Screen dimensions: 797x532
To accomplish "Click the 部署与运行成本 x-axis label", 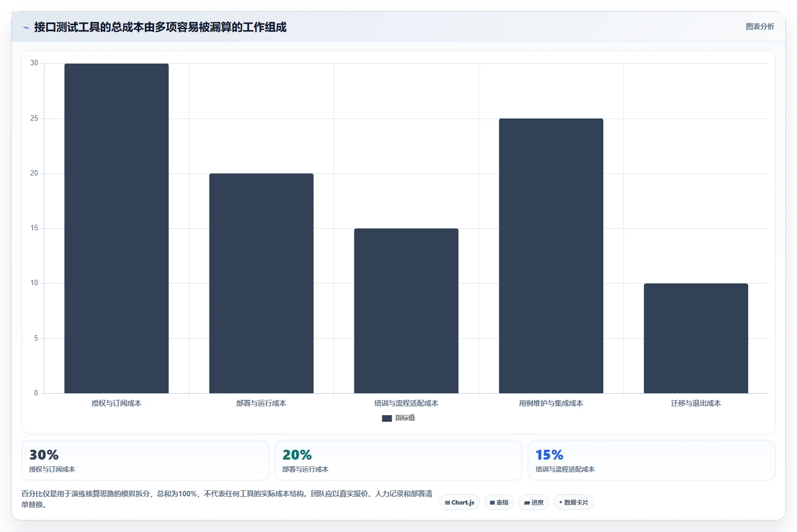I will (261, 403).
